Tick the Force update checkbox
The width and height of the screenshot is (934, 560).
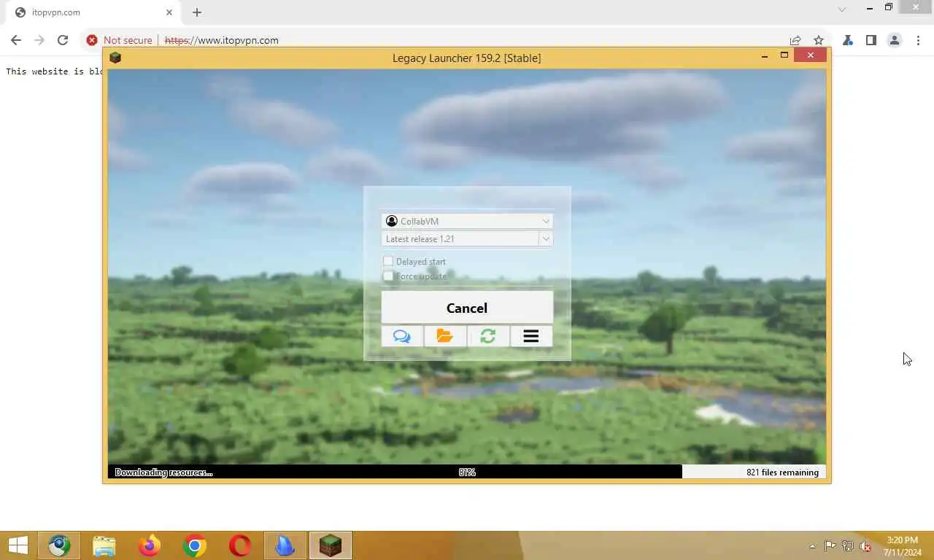pos(388,276)
